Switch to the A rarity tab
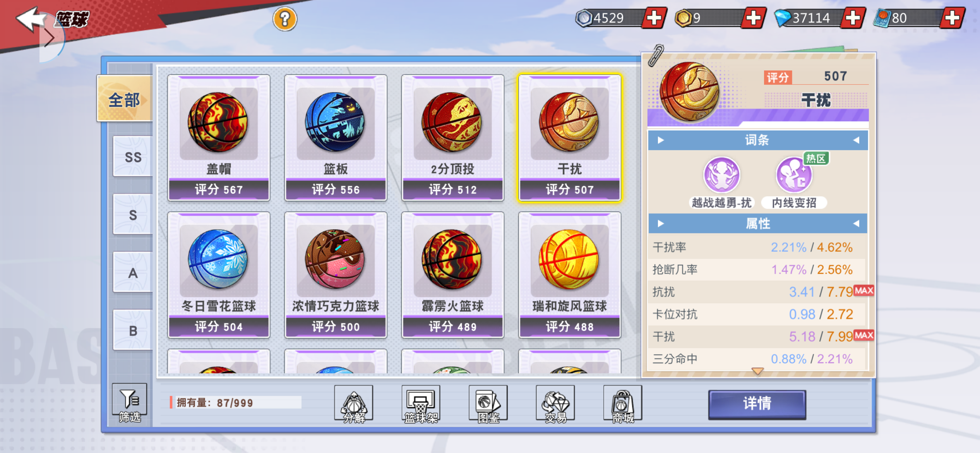980x453 pixels. (133, 273)
